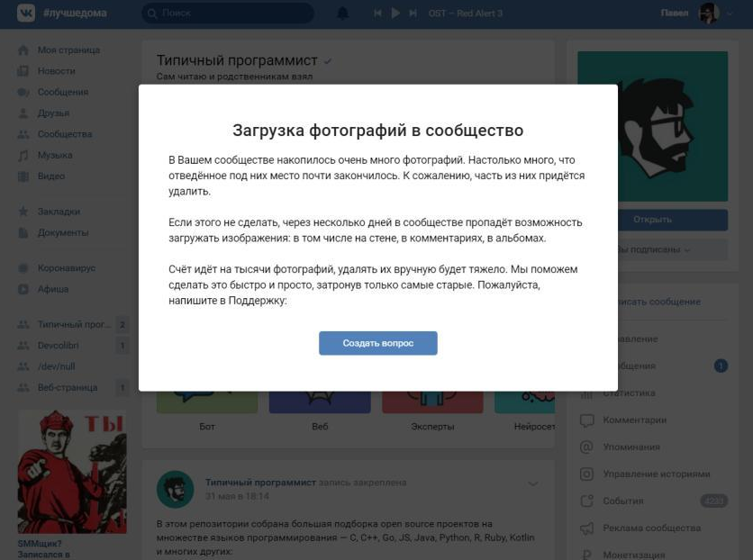Open Моя страница home icon
This screenshot has height=560, width=753.
point(23,50)
